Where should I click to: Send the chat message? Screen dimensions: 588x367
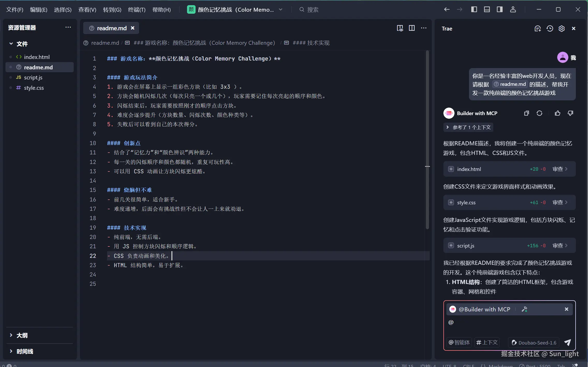pos(568,342)
